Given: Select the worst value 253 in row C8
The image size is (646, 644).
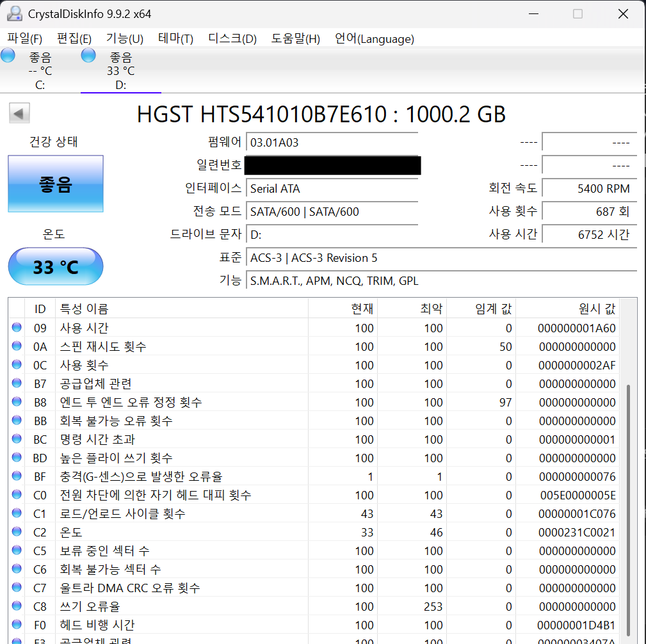Looking at the screenshot, I should coord(433,606).
